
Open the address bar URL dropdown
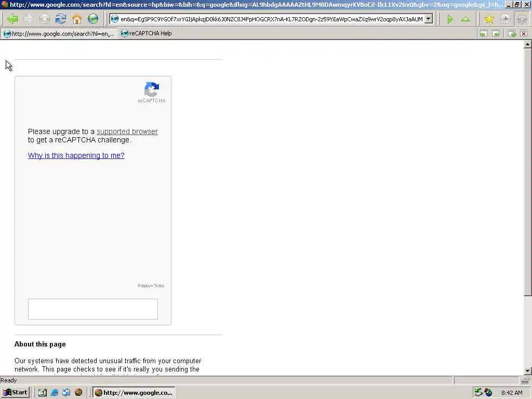click(x=429, y=19)
